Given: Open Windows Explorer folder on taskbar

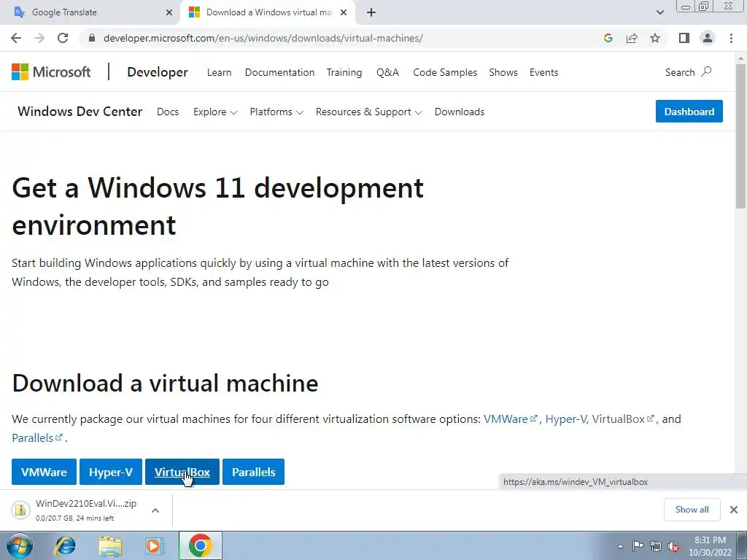Looking at the screenshot, I should click(x=110, y=545).
